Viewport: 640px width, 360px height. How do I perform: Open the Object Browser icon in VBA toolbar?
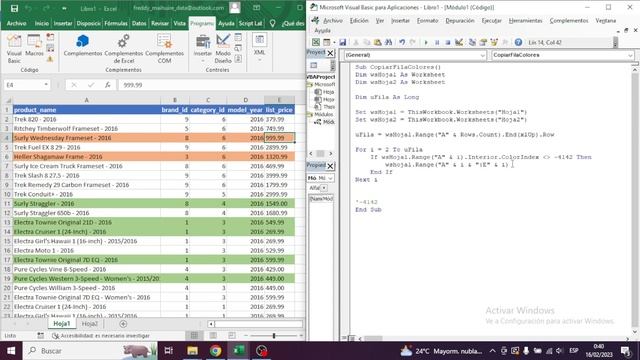click(494, 42)
